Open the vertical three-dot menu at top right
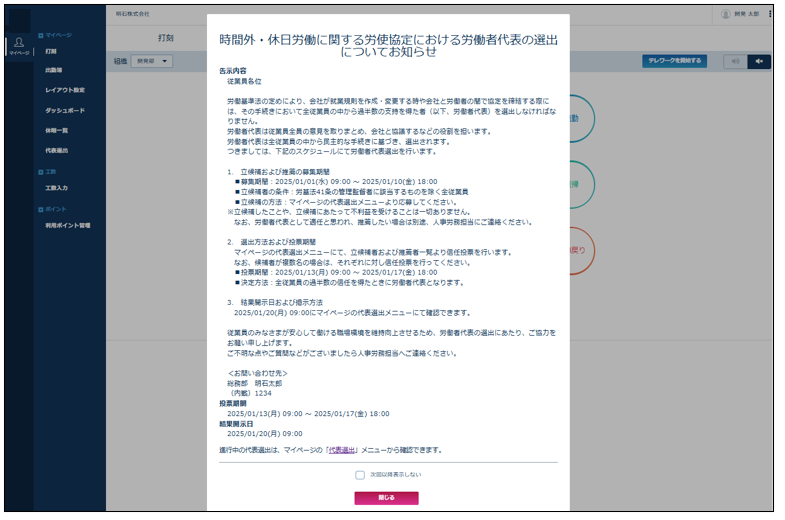Viewport: 785px width, 520px height. coord(770,14)
